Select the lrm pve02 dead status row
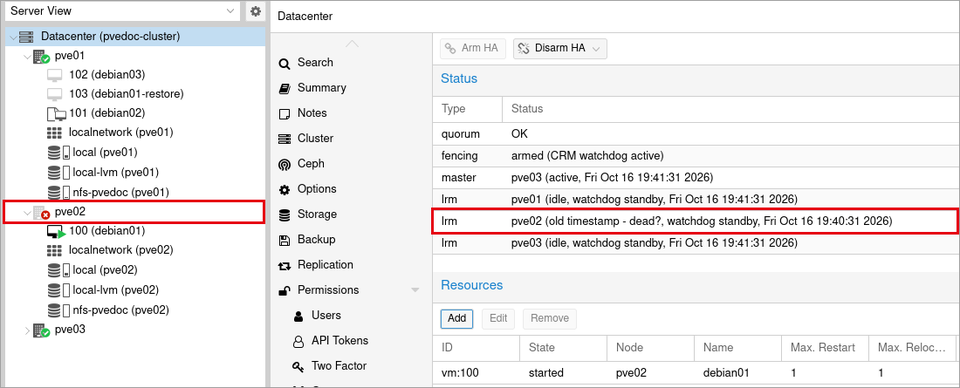 coord(696,221)
